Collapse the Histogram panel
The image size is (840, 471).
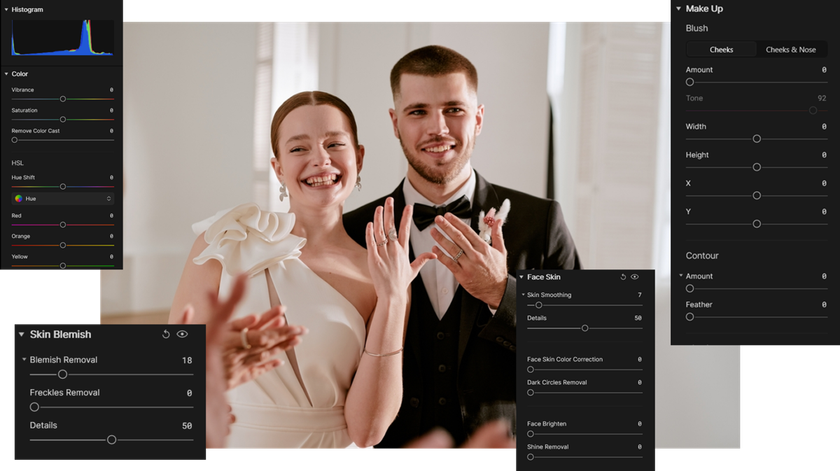[6, 9]
